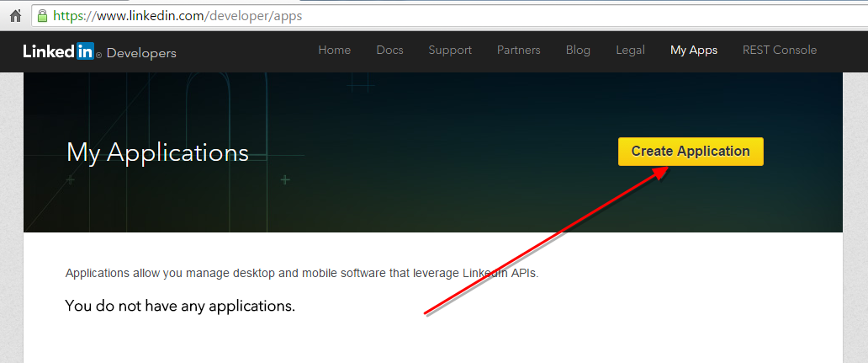This screenshot has height=363, width=868.
Task: Select the My Apps navigation item
Action: pos(694,50)
